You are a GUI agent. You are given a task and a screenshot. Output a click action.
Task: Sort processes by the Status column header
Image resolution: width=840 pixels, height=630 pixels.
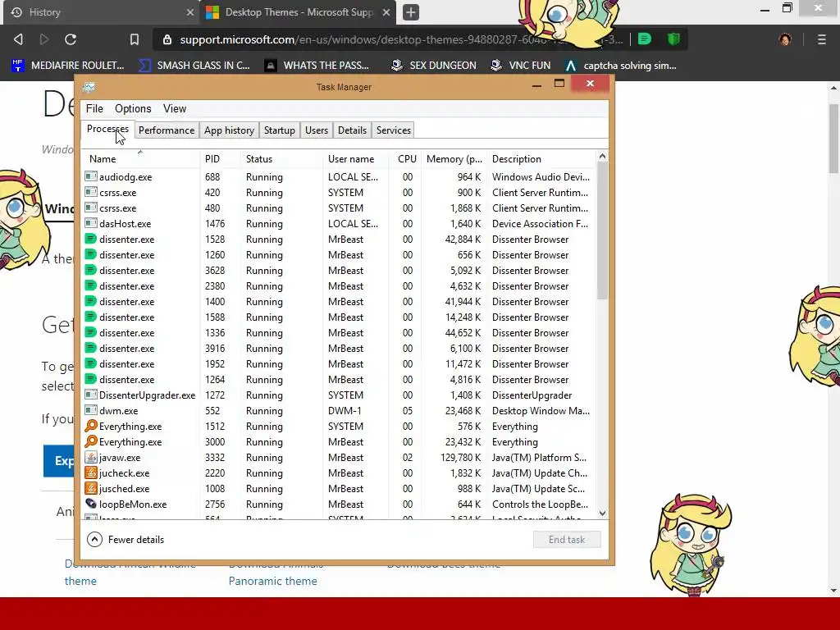[x=281, y=158]
